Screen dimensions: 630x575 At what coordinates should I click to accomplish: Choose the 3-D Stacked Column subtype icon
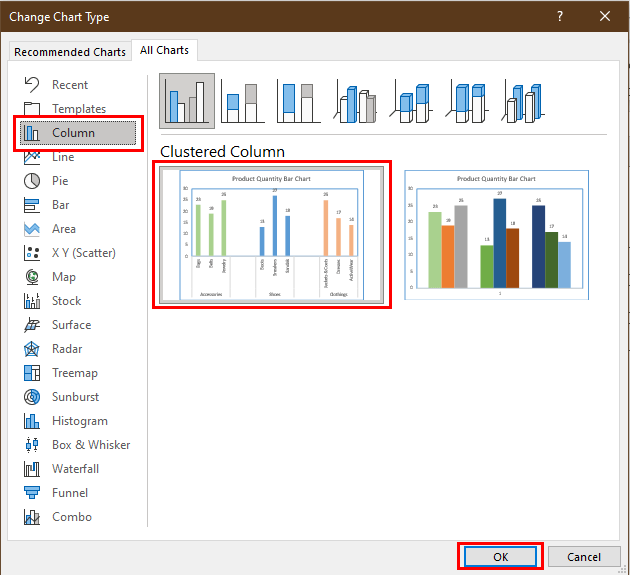411,102
